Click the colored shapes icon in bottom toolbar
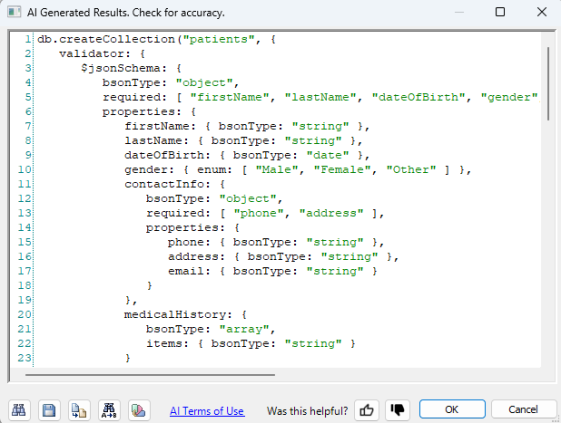Viewport: 561px width, 423px height. [x=139, y=410]
